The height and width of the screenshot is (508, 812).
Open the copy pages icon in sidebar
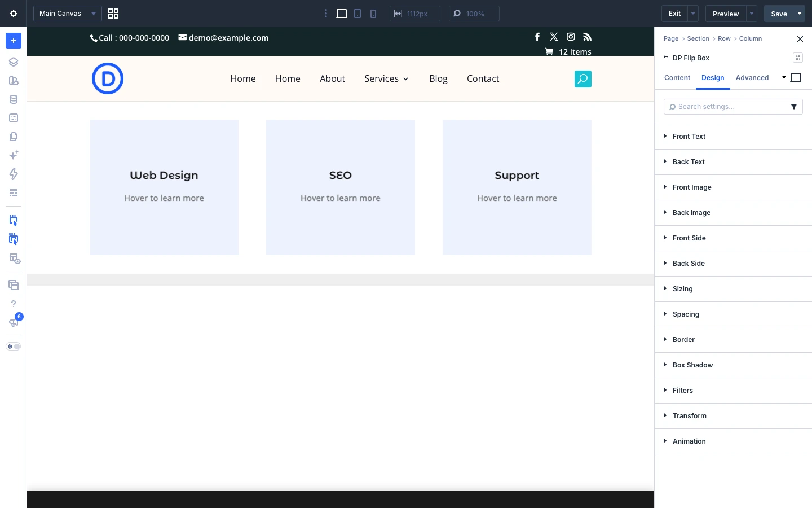14,137
